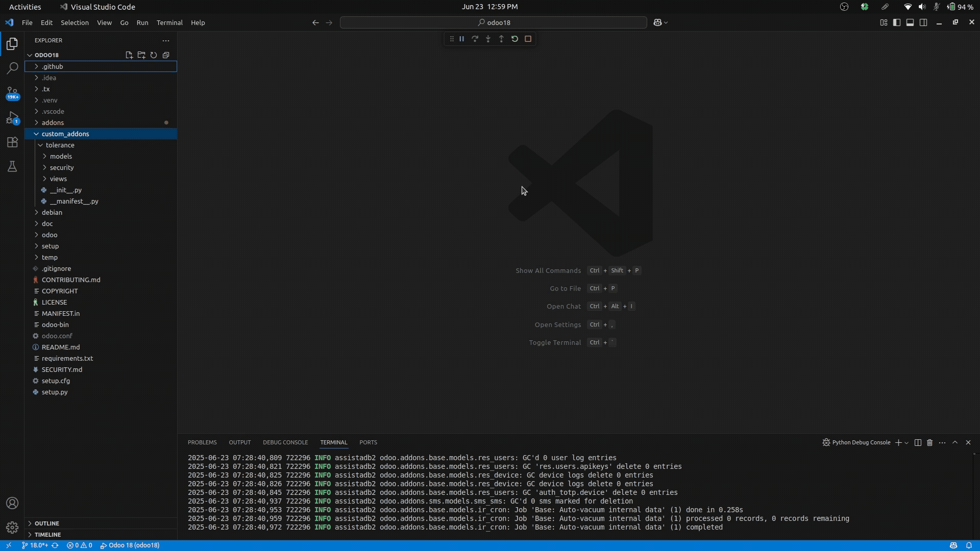Switch to the OUTPUT tab
The height and width of the screenshot is (551, 980).
point(240,442)
